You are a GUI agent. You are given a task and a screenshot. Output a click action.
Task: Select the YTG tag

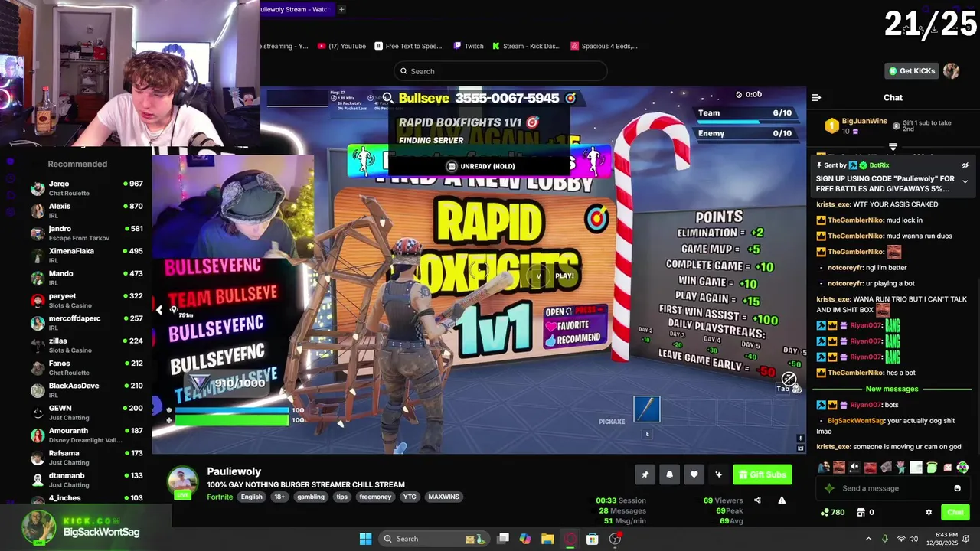click(x=410, y=497)
